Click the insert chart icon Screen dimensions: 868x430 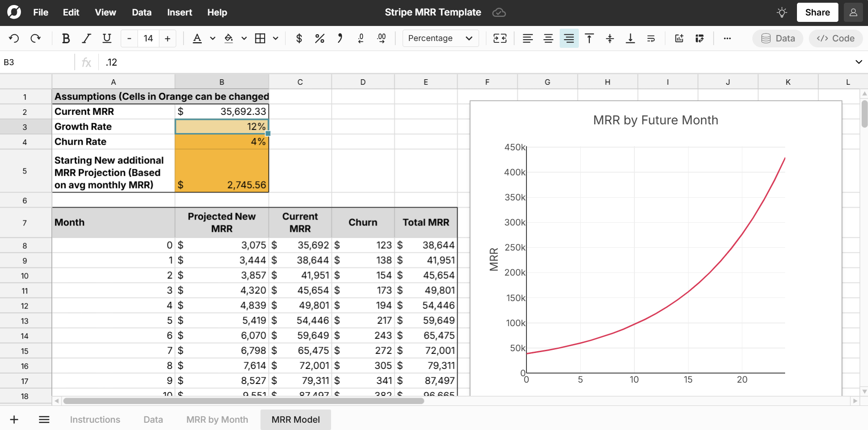click(679, 38)
